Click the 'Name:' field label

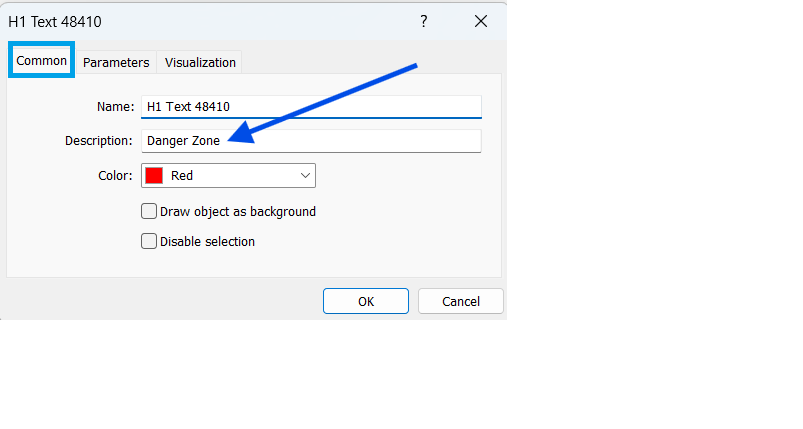tap(115, 106)
